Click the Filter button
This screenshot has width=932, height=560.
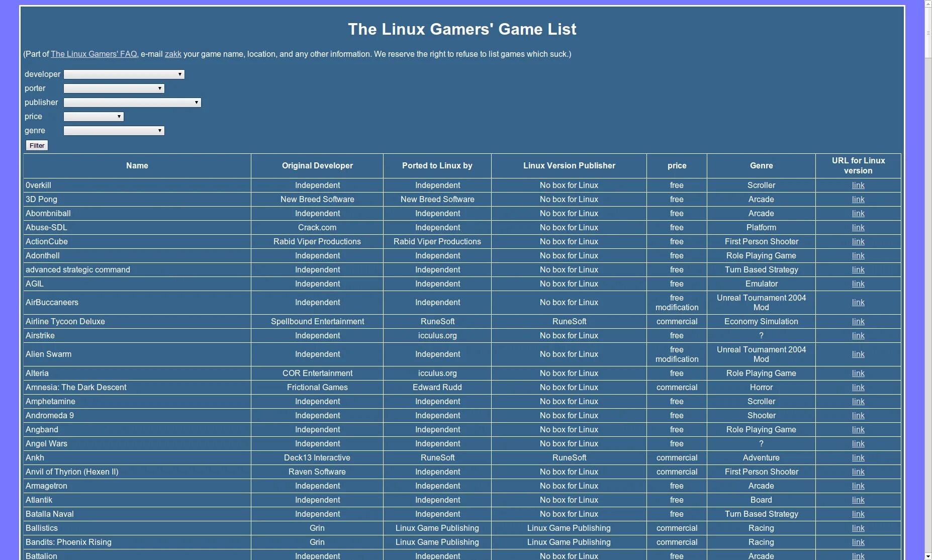point(37,146)
